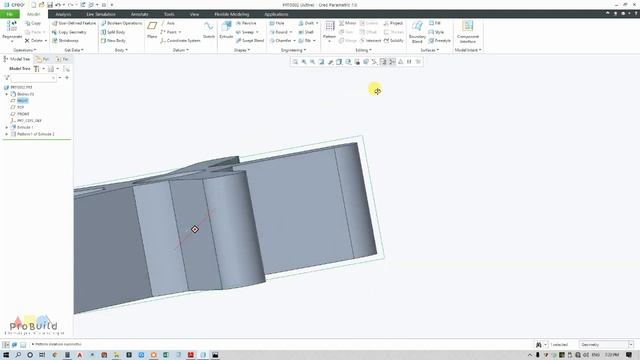Click the Save icon in quick access toolbar
Screen dimensions: 640x360
[50, 5]
